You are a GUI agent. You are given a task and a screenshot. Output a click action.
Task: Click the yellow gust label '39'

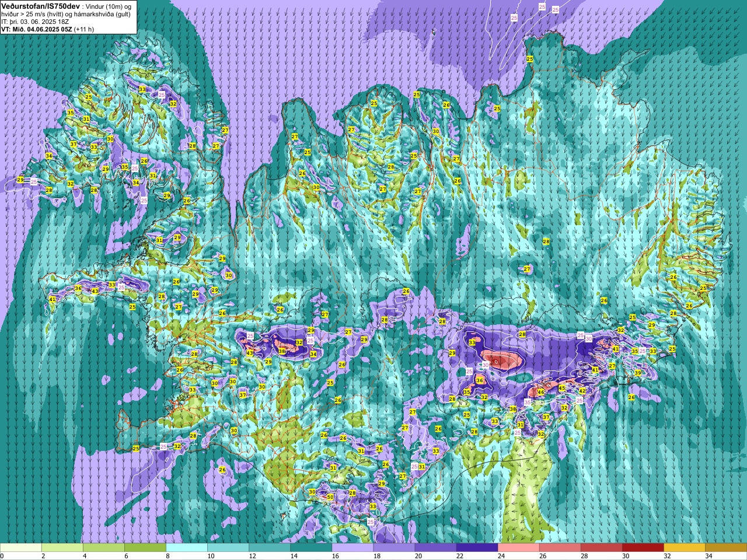[x=638, y=373]
